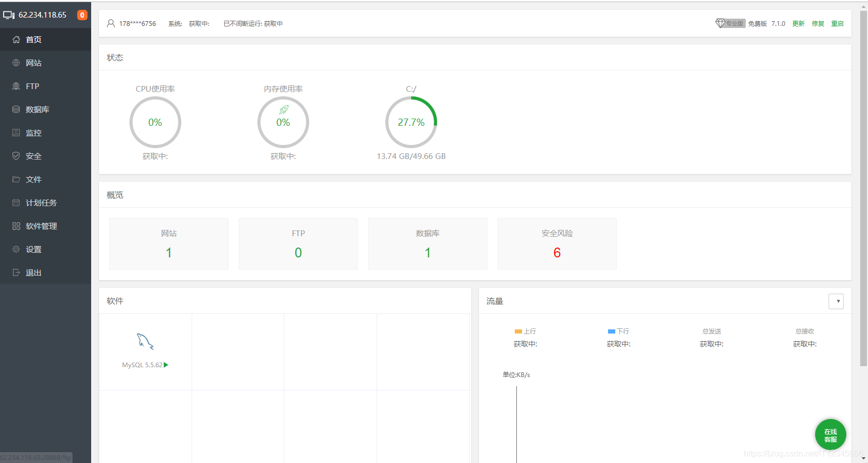Click the rocket icon in memory gauge

click(284, 110)
